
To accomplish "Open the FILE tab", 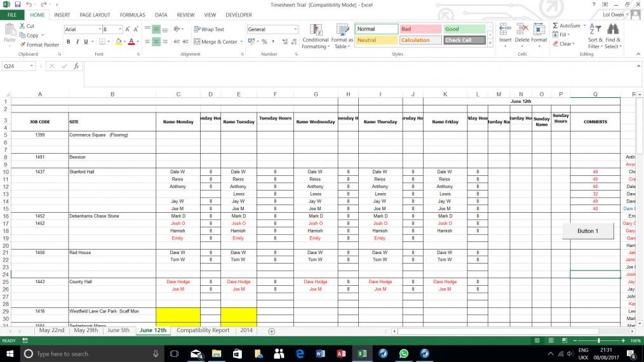I will [x=12, y=15].
